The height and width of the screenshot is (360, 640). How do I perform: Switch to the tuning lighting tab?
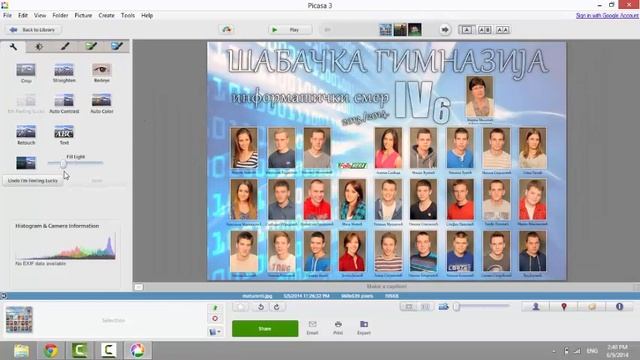39,47
